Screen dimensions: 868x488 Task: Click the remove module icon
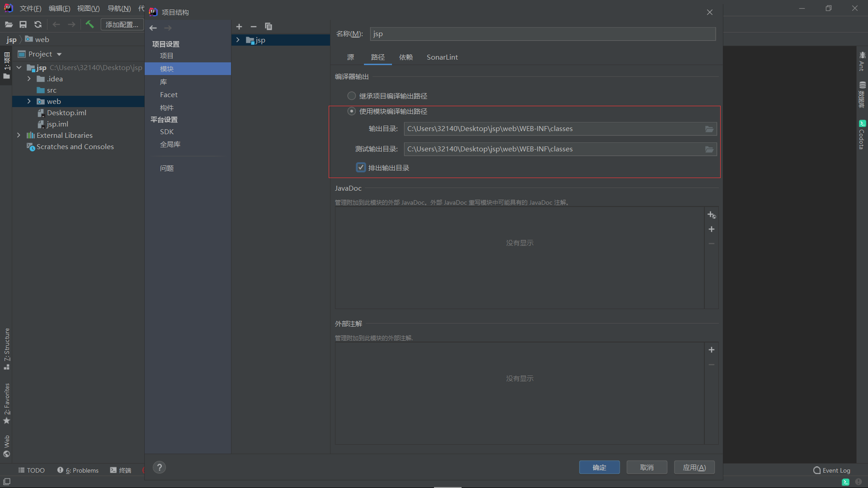pos(253,26)
